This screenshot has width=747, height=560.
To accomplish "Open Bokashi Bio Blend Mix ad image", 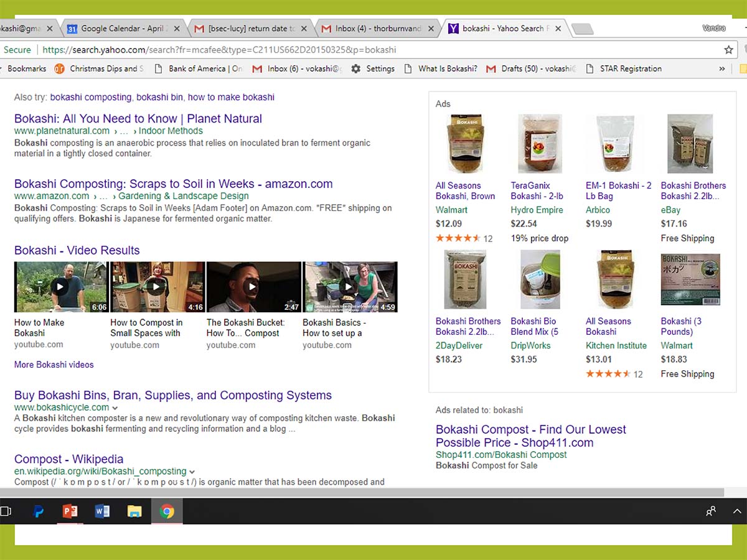I will click(x=540, y=279).
